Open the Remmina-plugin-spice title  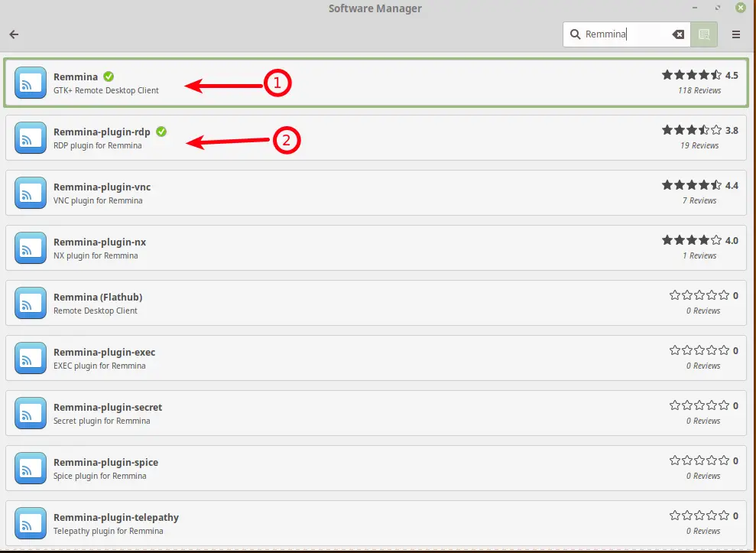coord(105,462)
